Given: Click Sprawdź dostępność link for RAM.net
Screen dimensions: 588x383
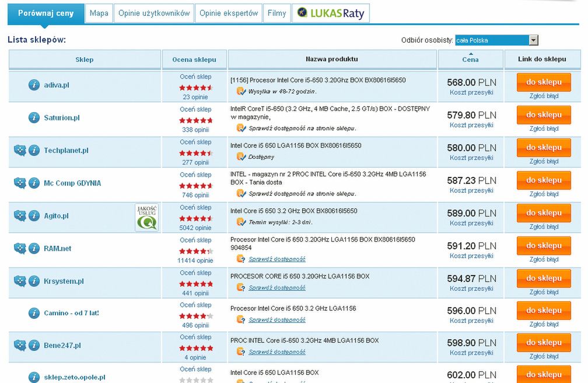Looking at the screenshot, I should tap(276, 259).
